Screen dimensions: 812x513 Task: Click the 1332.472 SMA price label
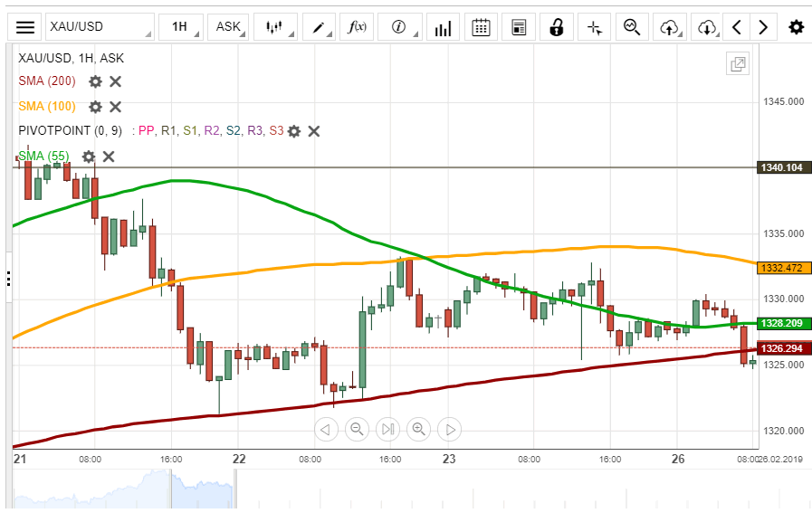pyautogui.click(x=784, y=268)
